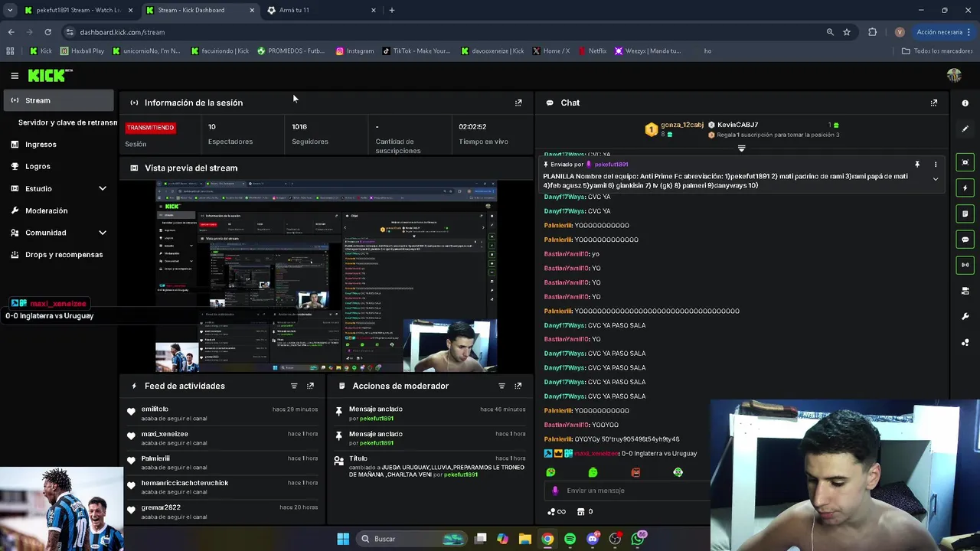Click the KICK logo in header
The height and width of the screenshot is (551, 980).
tap(50, 75)
